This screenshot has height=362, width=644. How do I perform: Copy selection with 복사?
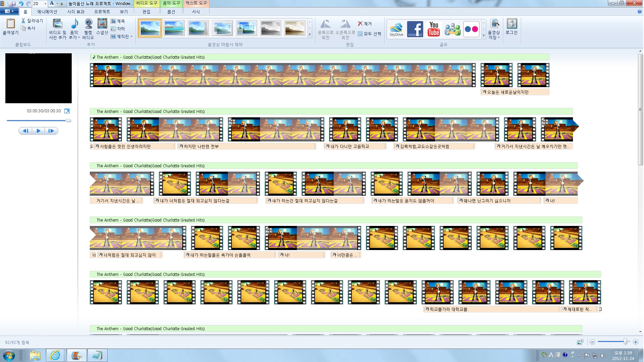click(28, 28)
